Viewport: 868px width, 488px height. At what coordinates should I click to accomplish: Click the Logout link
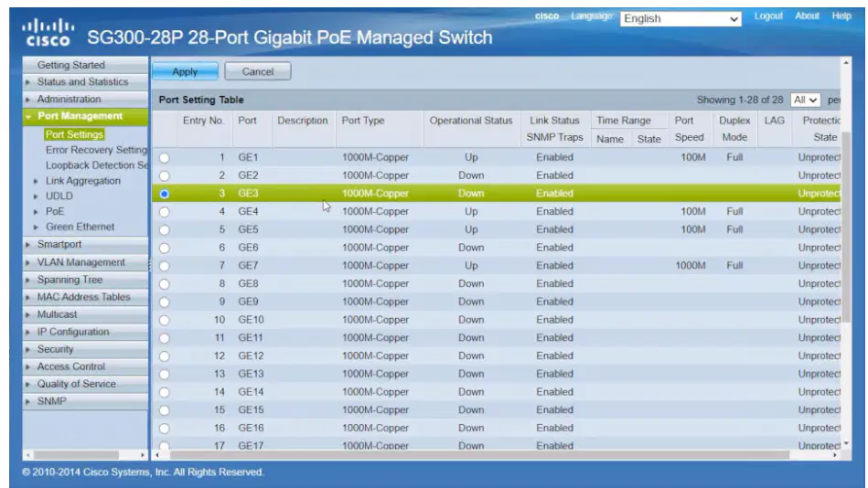pyautogui.click(x=768, y=16)
